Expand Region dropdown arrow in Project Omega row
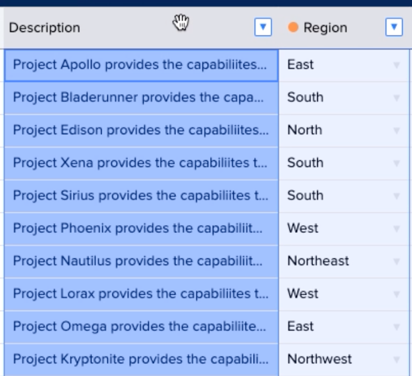412x376 pixels. point(396,326)
